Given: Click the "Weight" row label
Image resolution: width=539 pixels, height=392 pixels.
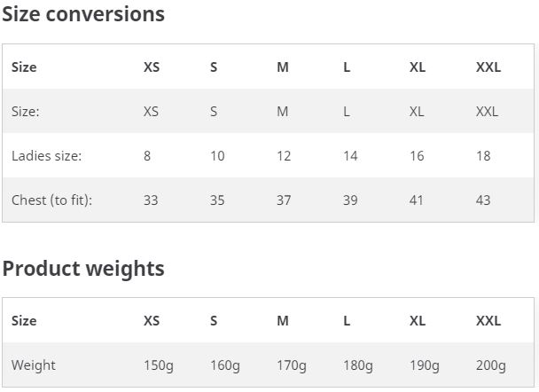Looking at the screenshot, I should pos(34,365).
